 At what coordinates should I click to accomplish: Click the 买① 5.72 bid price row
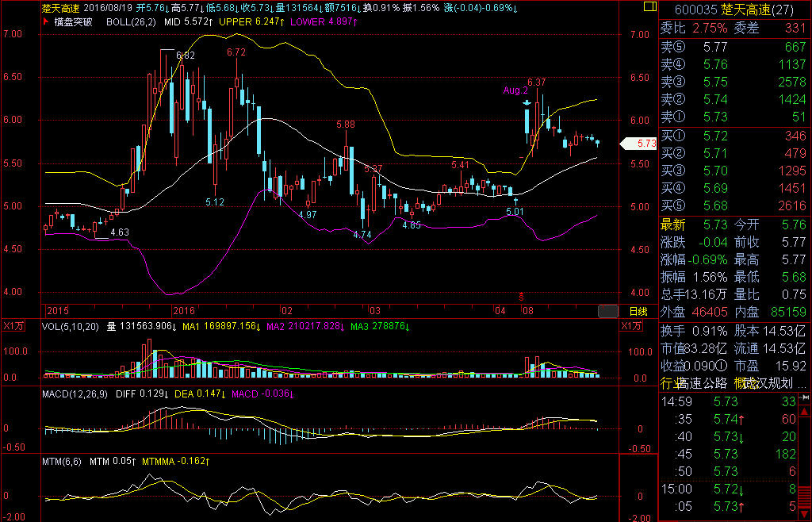tap(735, 136)
